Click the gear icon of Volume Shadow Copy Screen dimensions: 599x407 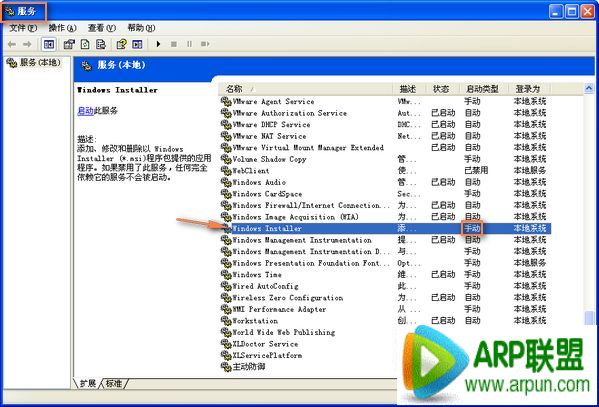click(226, 159)
